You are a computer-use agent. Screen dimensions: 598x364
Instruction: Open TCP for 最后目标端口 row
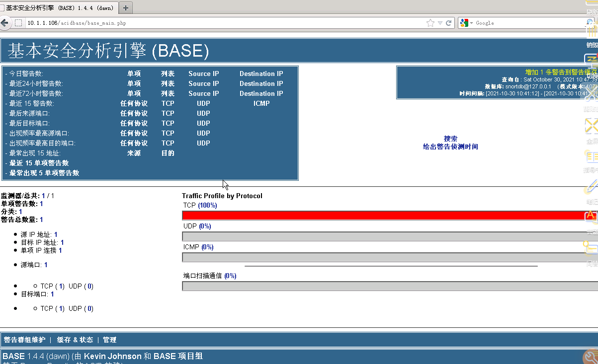tap(168, 123)
